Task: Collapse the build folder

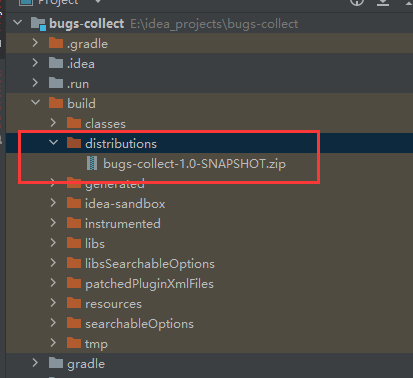Action: pos(35,103)
